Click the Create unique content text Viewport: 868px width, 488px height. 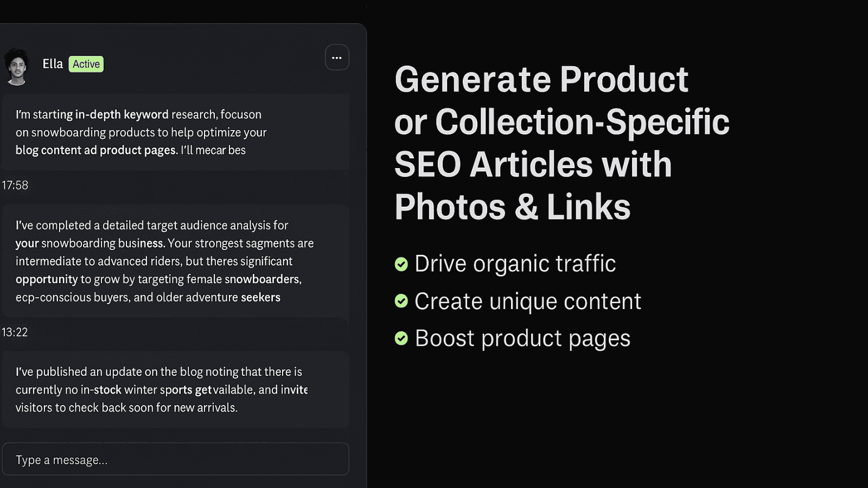[528, 301]
